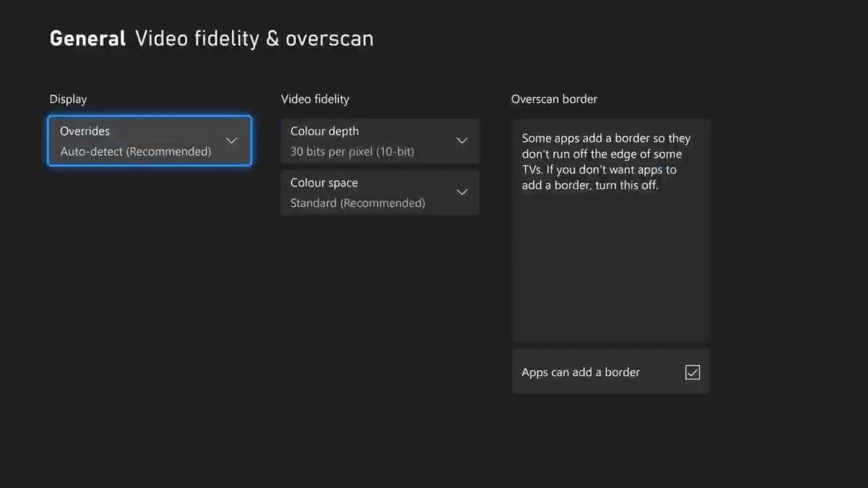Viewport: 868px width, 488px height.
Task: Click the Apps can add a border label
Action: pyautogui.click(x=580, y=372)
